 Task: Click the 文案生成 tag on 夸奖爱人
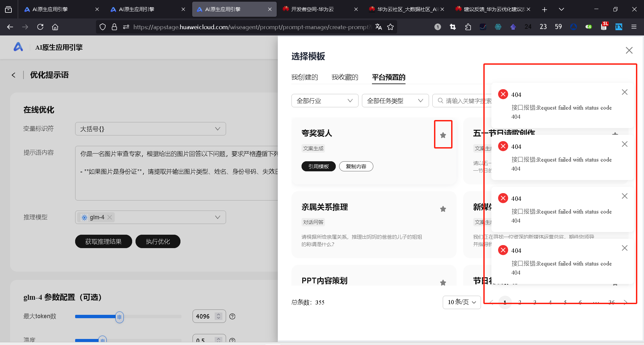coord(313,148)
